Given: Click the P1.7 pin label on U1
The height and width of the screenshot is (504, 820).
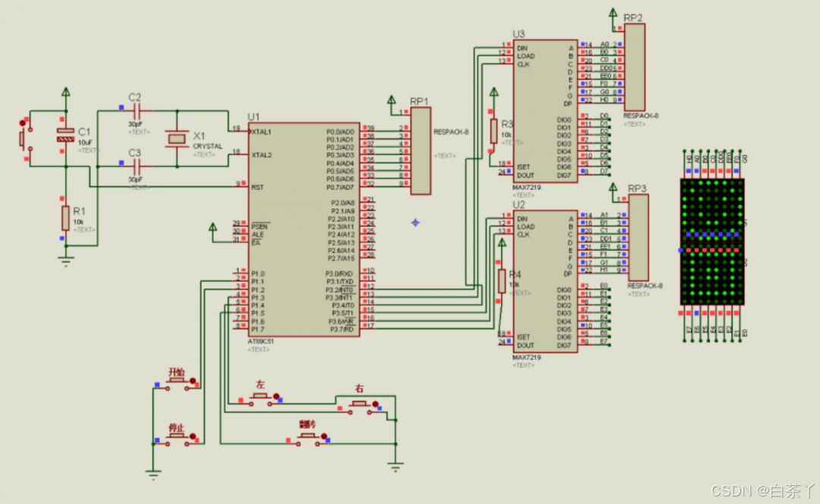Looking at the screenshot, I should point(257,329).
